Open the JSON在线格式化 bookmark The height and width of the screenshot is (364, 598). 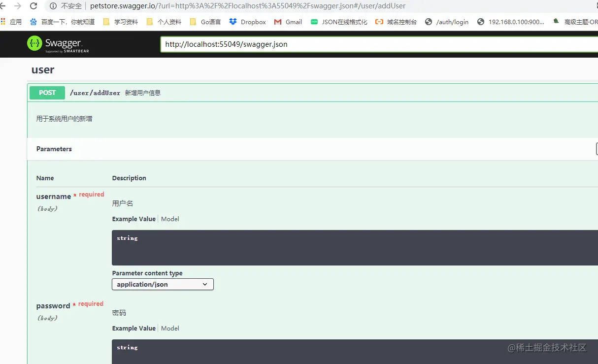point(339,22)
